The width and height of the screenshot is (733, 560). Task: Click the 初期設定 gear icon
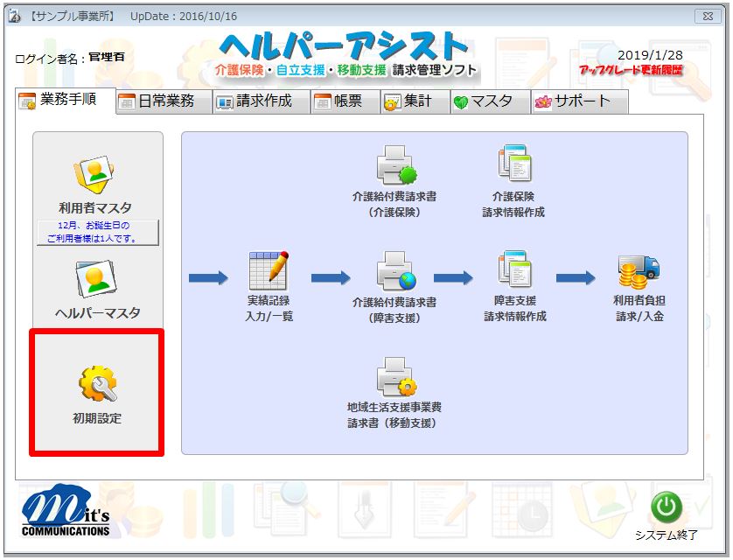click(96, 383)
